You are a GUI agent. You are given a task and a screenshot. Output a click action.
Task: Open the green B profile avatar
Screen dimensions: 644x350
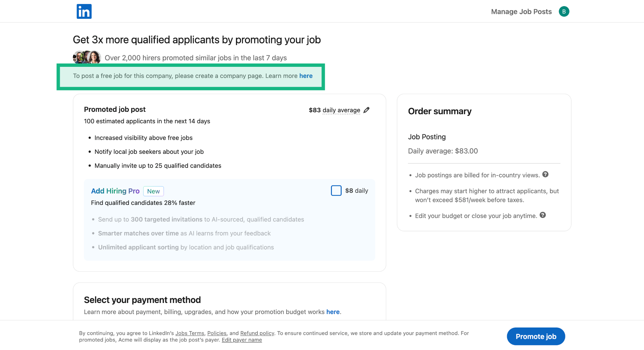564,11
